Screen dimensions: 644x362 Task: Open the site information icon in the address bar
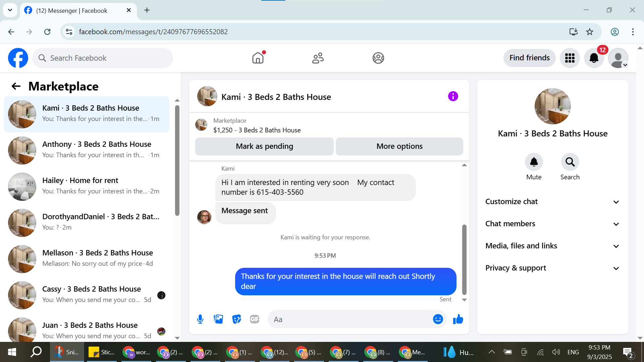pos(69,32)
